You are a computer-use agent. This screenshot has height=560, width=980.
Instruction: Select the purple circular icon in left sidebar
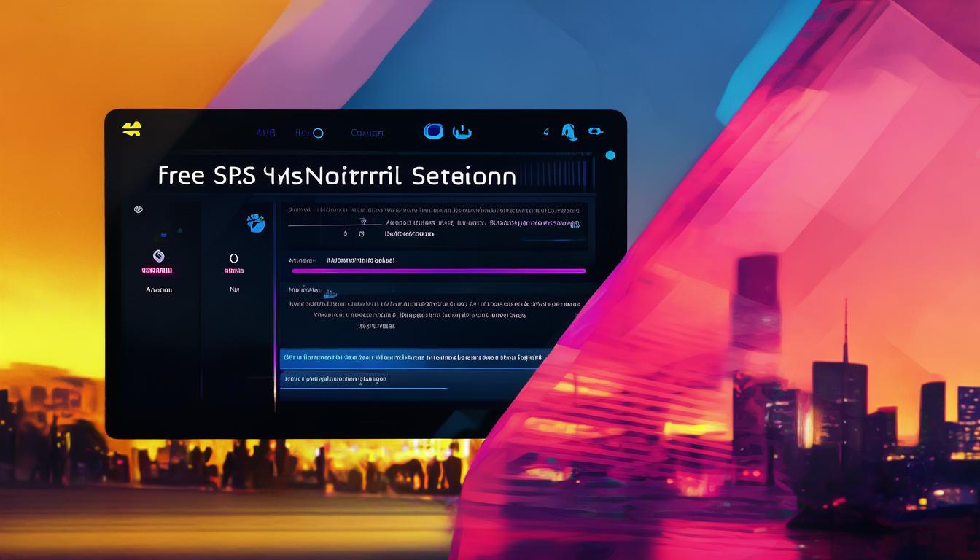[157, 256]
